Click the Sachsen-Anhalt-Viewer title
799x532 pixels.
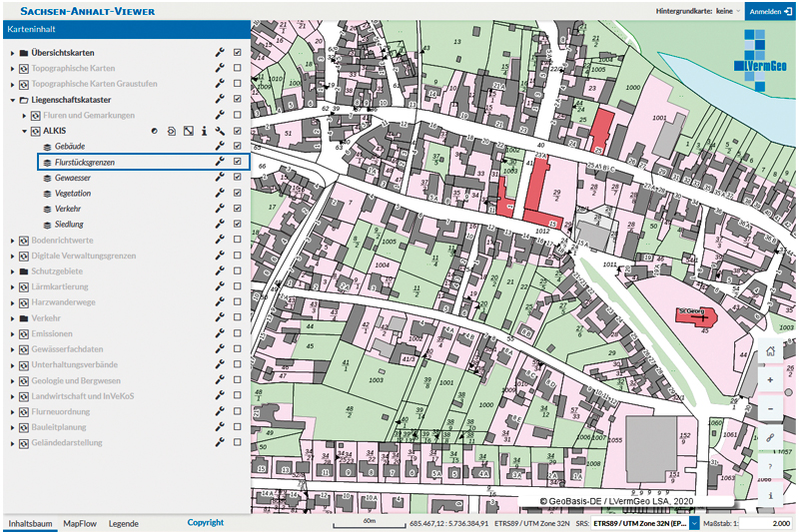[x=88, y=11]
